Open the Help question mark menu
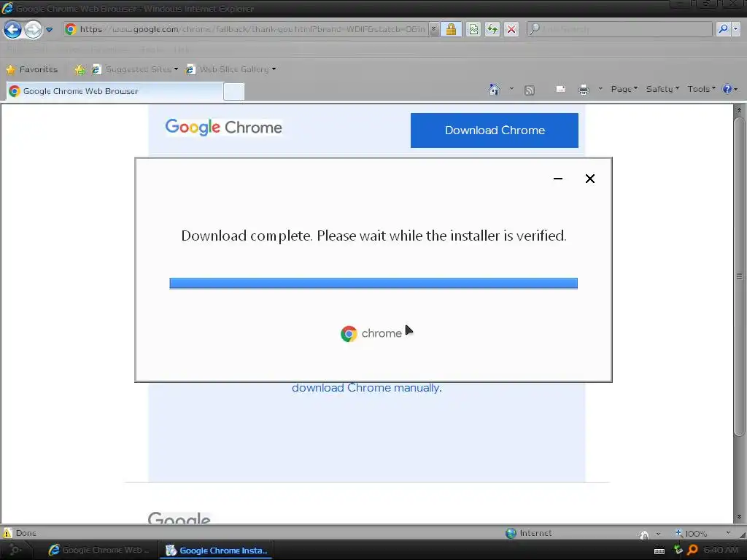Screen dimensions: 747x560 [729, 89]
